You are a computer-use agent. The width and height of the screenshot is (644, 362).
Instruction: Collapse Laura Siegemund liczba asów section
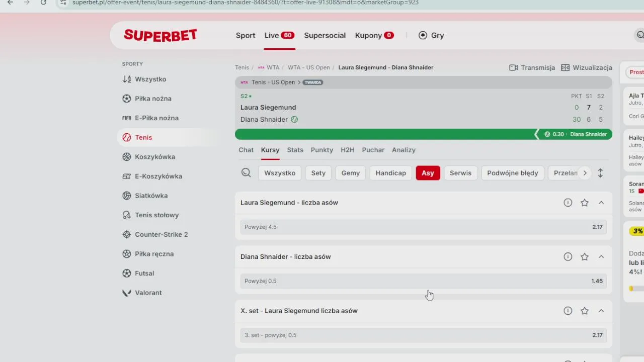point(601,203)
